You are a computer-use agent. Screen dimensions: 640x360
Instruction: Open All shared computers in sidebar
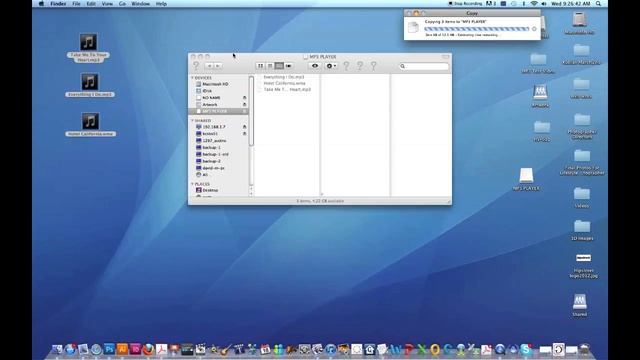point(219,175)
